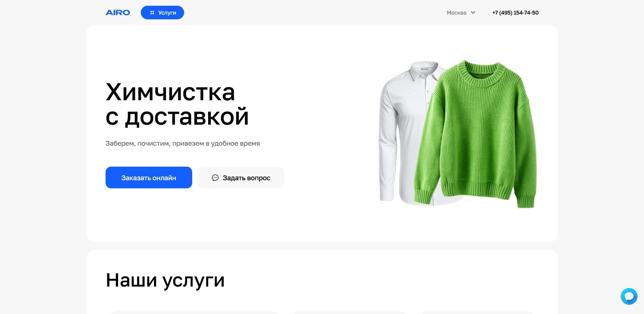Click the Задать вопрос button
The height and width of the screenshot is (314, 644).
pos(241,177)
